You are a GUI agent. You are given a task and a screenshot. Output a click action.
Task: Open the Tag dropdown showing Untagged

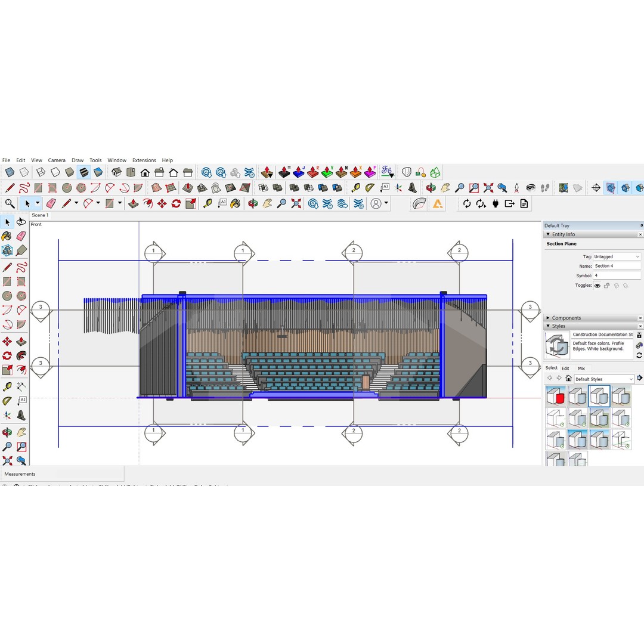click(617, 256)
